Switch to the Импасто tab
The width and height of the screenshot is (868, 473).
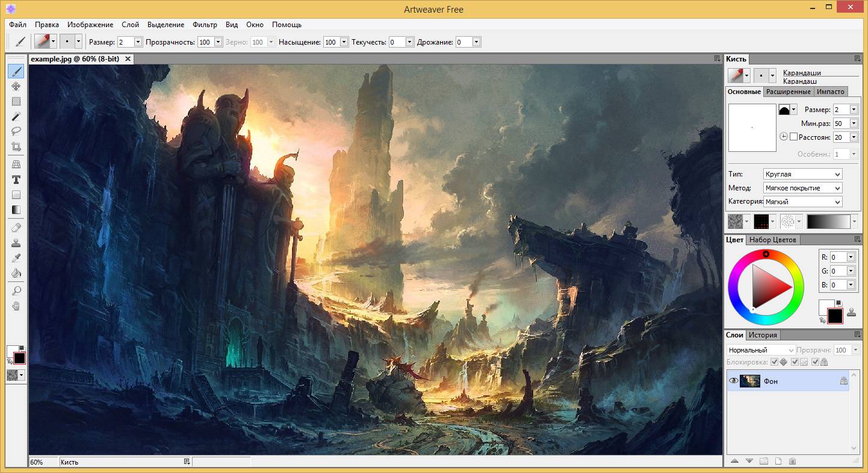click(x=831, y=92)
